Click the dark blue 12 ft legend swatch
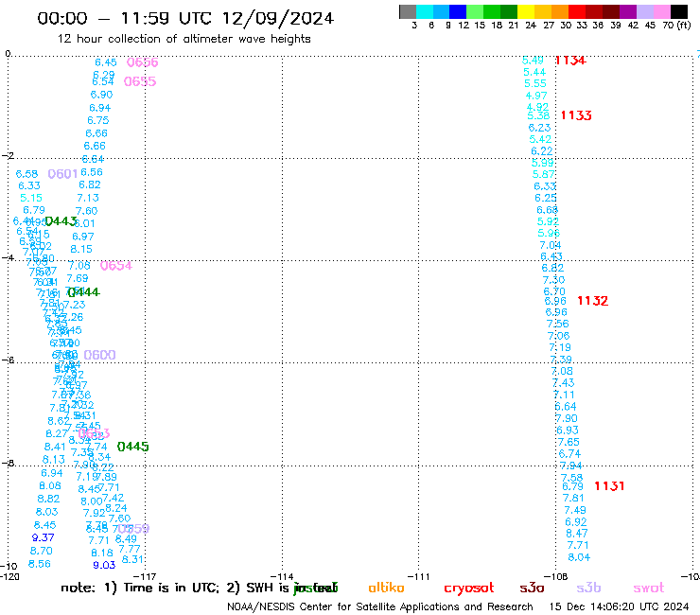The image size is (700, 615). pos(458,11)
